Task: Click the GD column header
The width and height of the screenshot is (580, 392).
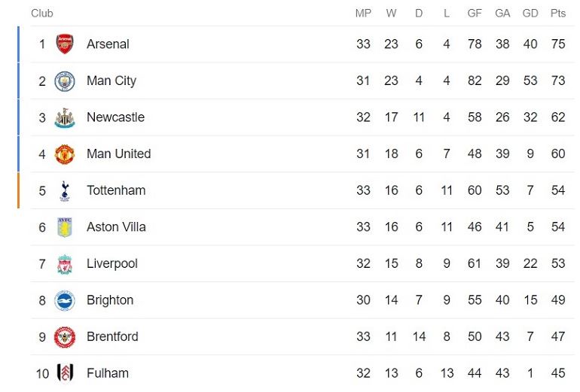Action: pos(530,14)
